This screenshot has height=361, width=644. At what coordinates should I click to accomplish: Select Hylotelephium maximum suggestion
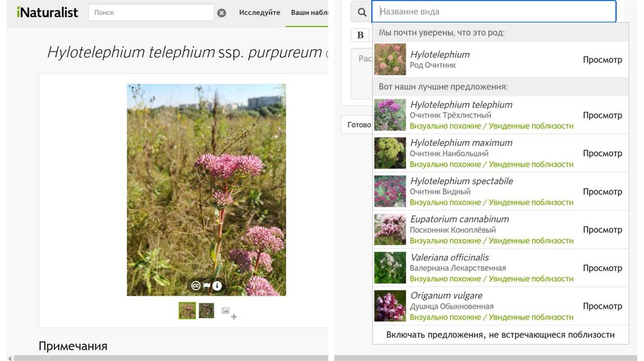501,153
